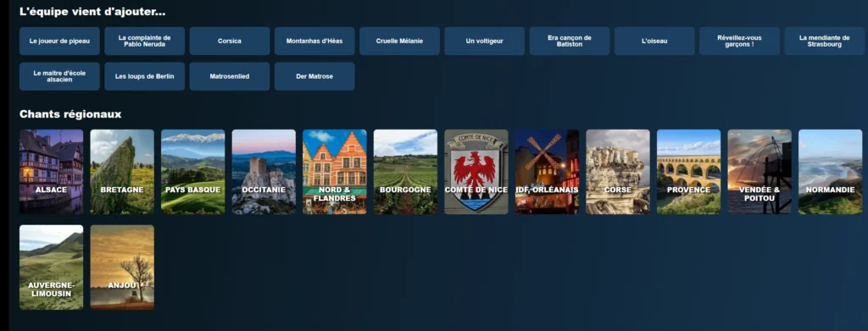Click the Cruelle Mélanie button

(x=400, y=41)
